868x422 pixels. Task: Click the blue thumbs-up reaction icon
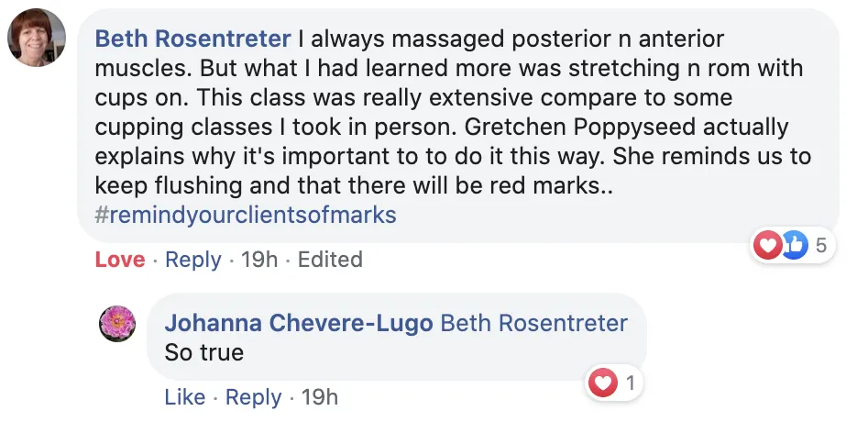click(795, 245)
